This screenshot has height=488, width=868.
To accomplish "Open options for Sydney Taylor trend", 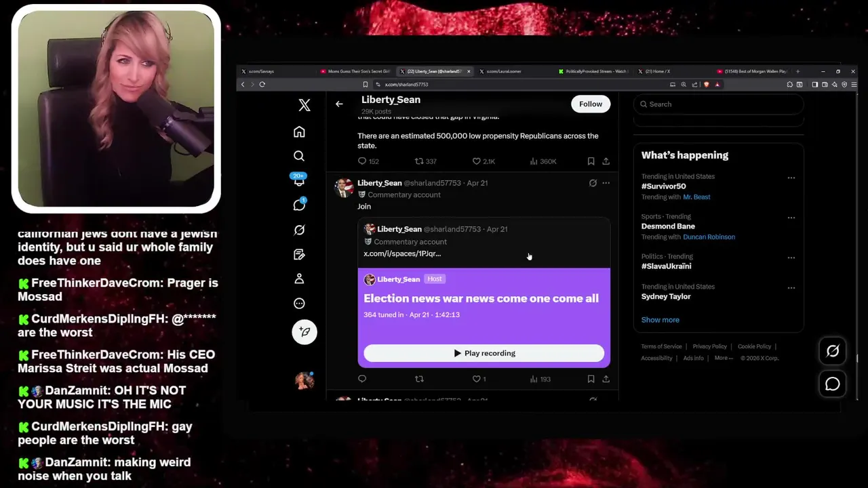I will pyautogui.click(x=791, y=287).
